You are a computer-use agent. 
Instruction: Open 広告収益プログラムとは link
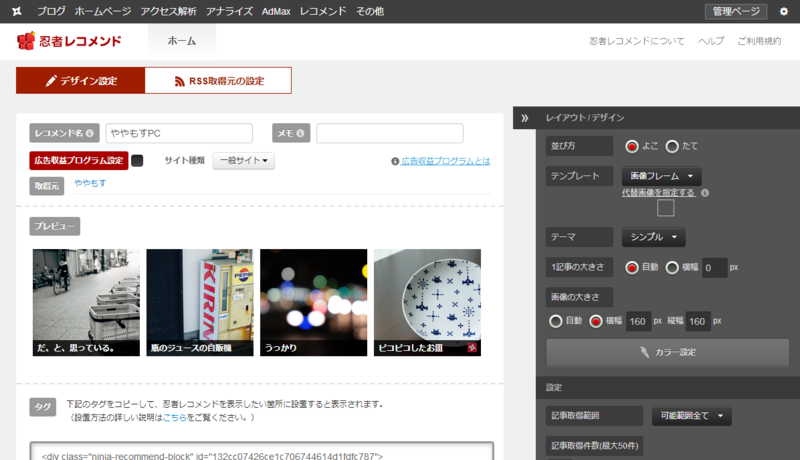click(445, 161)
